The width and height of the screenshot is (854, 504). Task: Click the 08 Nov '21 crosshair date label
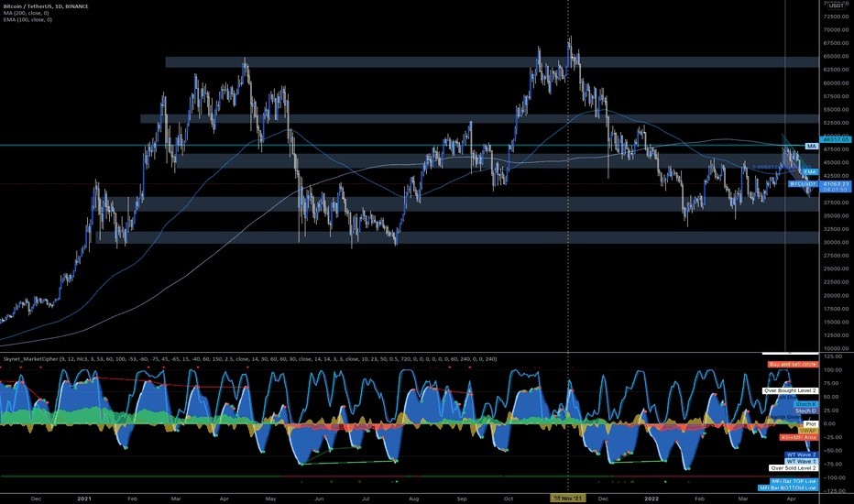pos(567,498)
